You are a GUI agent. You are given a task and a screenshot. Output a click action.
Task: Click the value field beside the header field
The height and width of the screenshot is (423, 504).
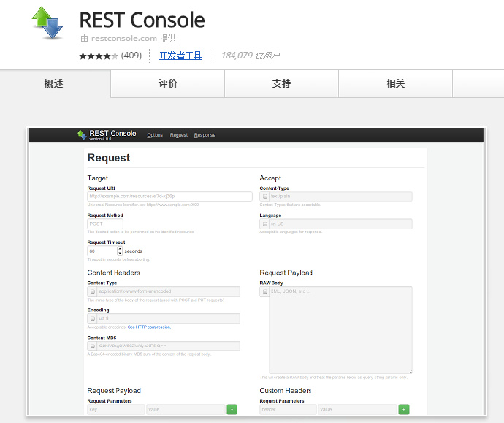click(x=357, y=410)
